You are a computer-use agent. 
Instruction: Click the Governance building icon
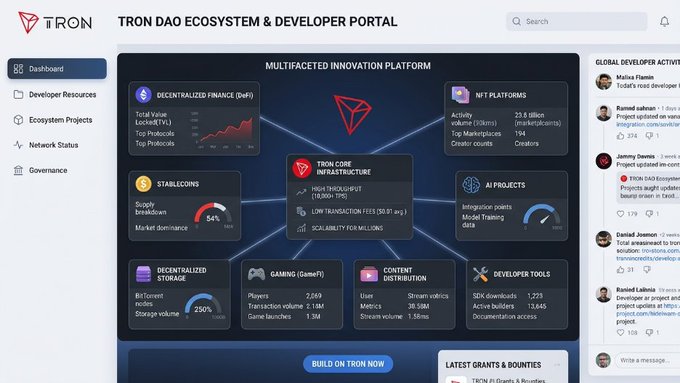click(18, 170)
